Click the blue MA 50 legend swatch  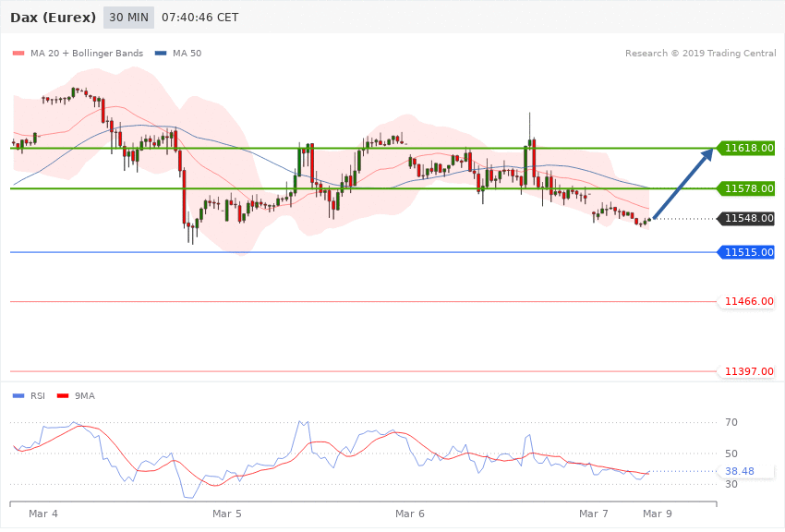pos(161,53)
